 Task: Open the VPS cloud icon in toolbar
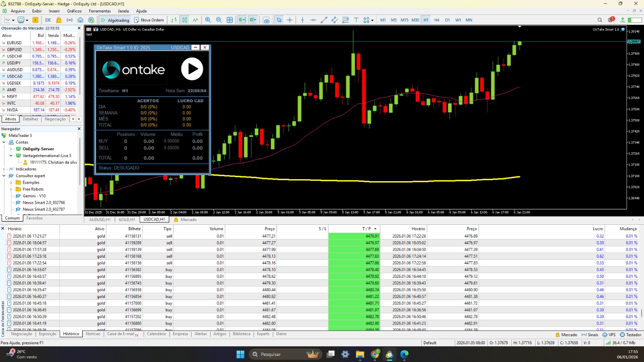click(x=80, y=20)
